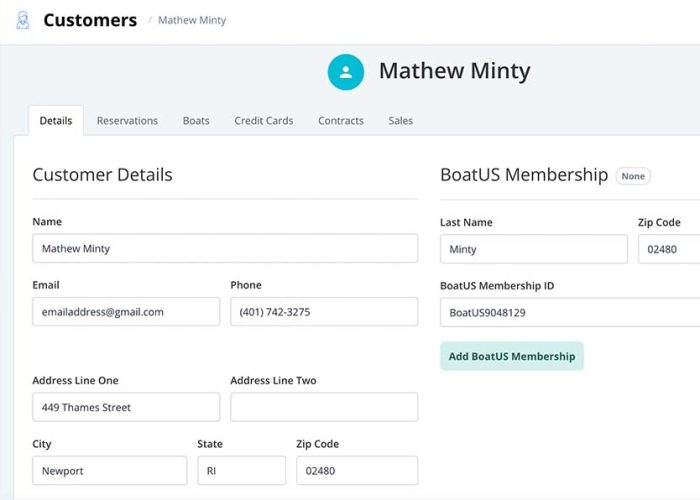Click the State field showing RI
Viewport: 700px width, 500px height.
pos(242,471)
